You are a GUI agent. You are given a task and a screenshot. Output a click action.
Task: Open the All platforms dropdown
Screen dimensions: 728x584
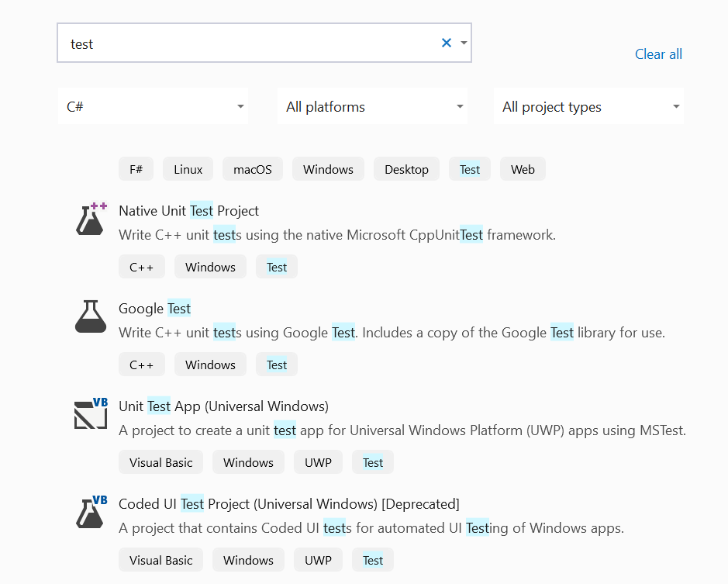372,105
